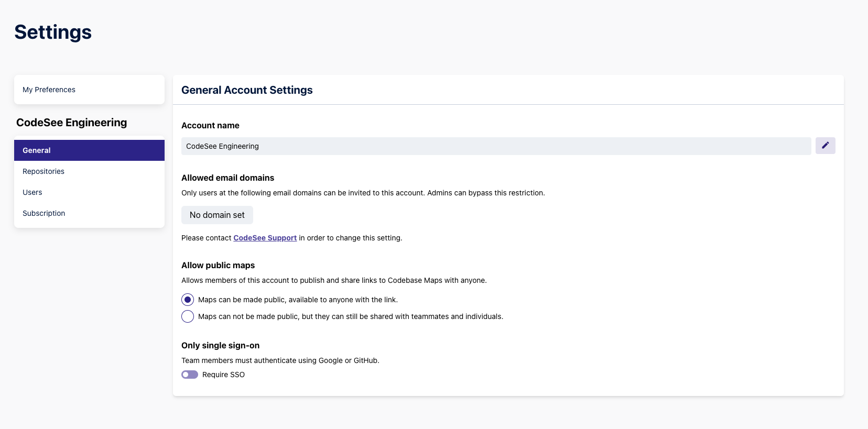This screenshot has width=868, height=429.
Task: Open the Repositories settings section
Action: pyautogui.click(x=89, y=171)
